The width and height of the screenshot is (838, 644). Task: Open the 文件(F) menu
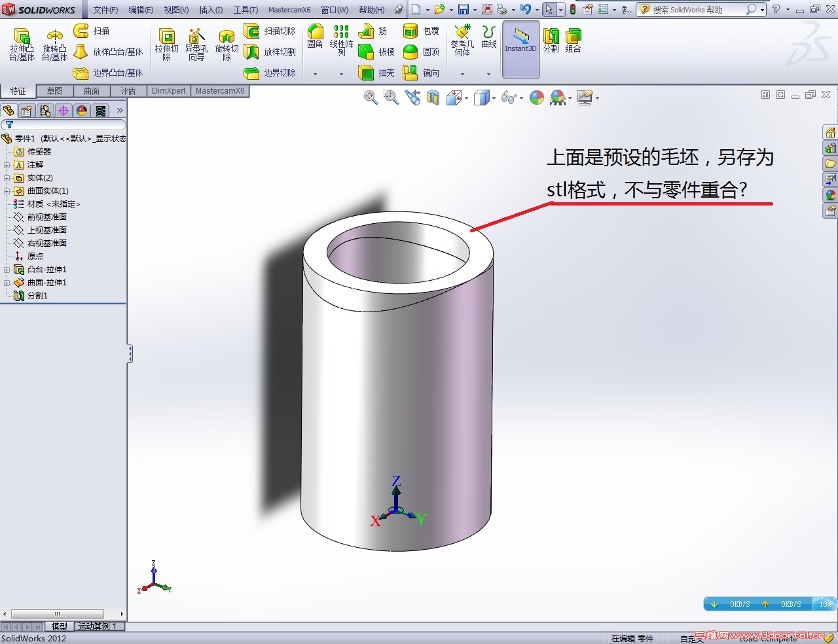pos(105,10)
